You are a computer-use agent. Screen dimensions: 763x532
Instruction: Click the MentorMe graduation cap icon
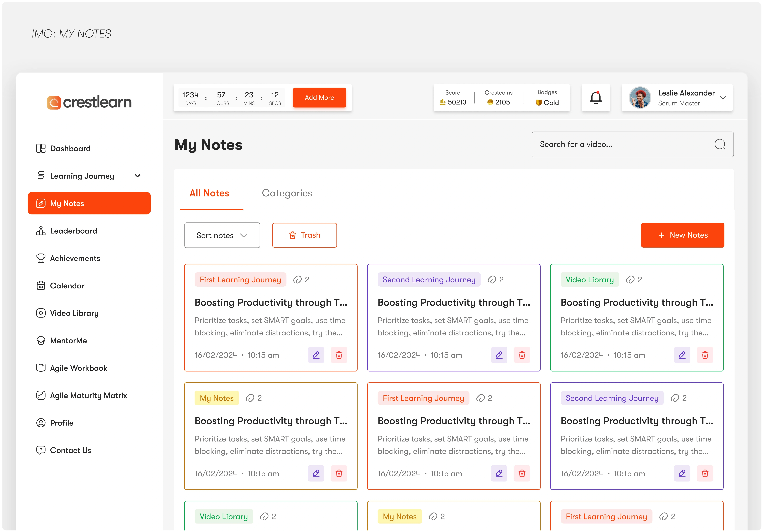[41, 341]
